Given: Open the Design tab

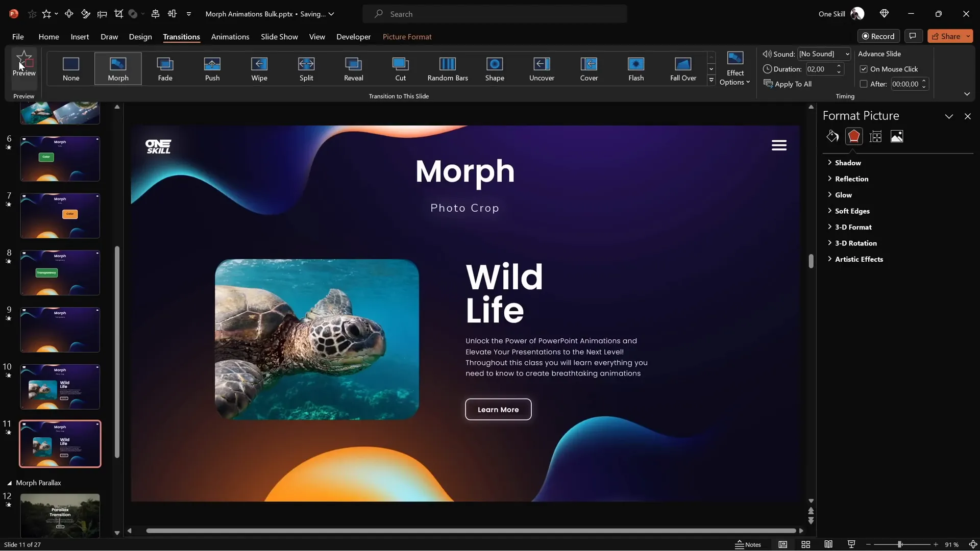Looking at the screenshot, I should pos(140,36).
